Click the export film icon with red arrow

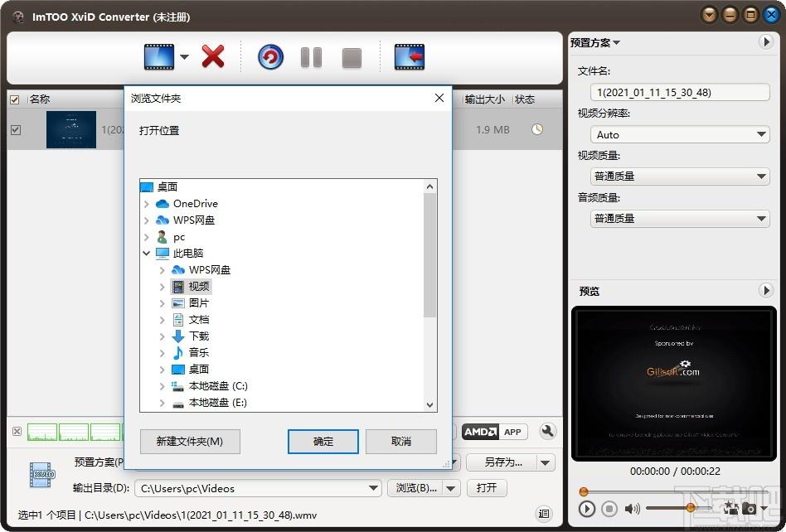tap(410, 56)
